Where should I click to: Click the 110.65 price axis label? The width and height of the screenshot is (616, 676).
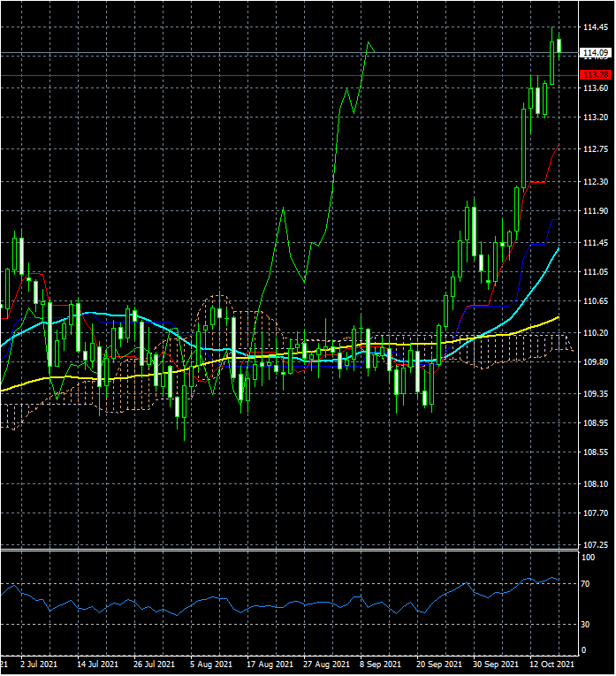[596, 301]
